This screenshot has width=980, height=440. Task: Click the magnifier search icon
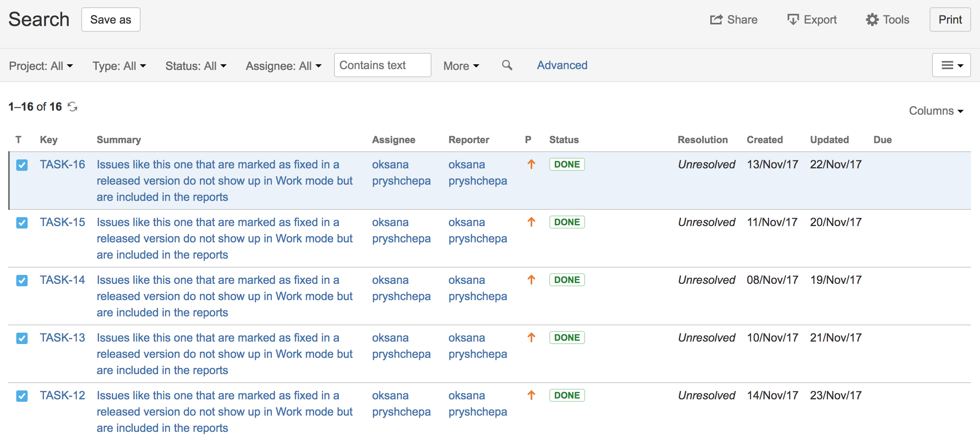[507, 65]
